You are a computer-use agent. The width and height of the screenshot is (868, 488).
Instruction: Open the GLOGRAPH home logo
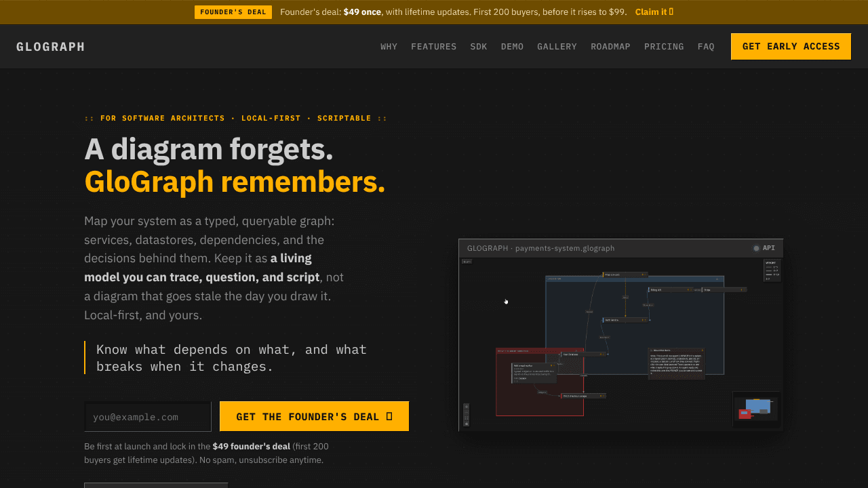pos(51,47)
